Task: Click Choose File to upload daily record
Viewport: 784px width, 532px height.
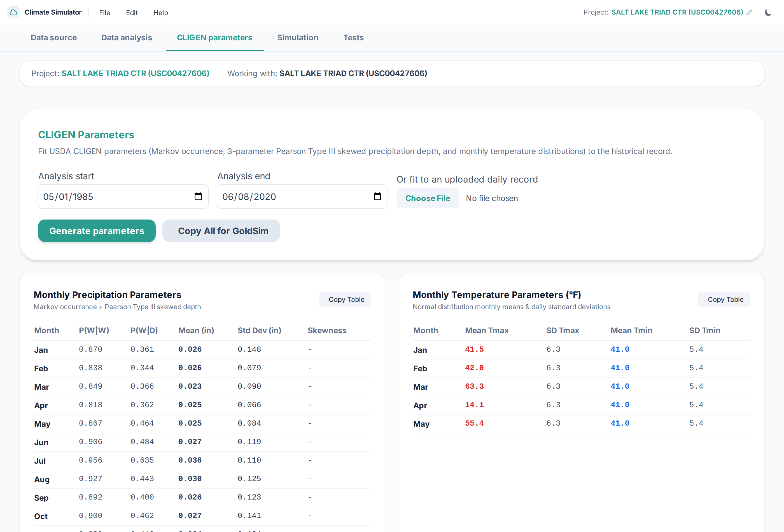Action: tap(428, 198)
